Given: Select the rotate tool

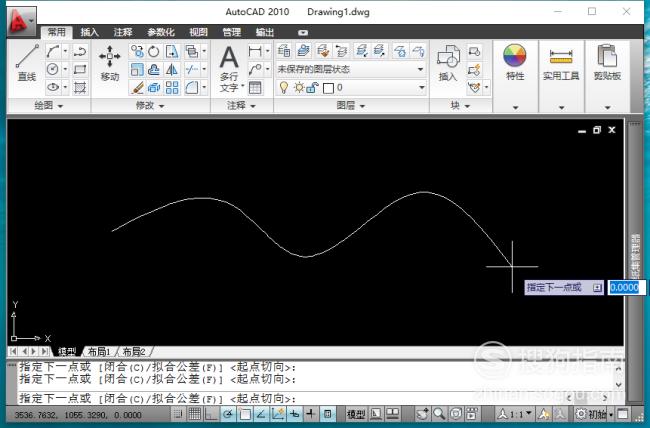Looking at the screenshot, I should click(x=154, y=51).
